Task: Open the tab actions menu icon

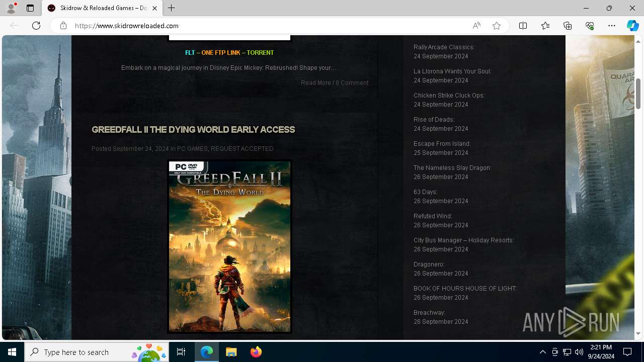Action: pos(30,8)
